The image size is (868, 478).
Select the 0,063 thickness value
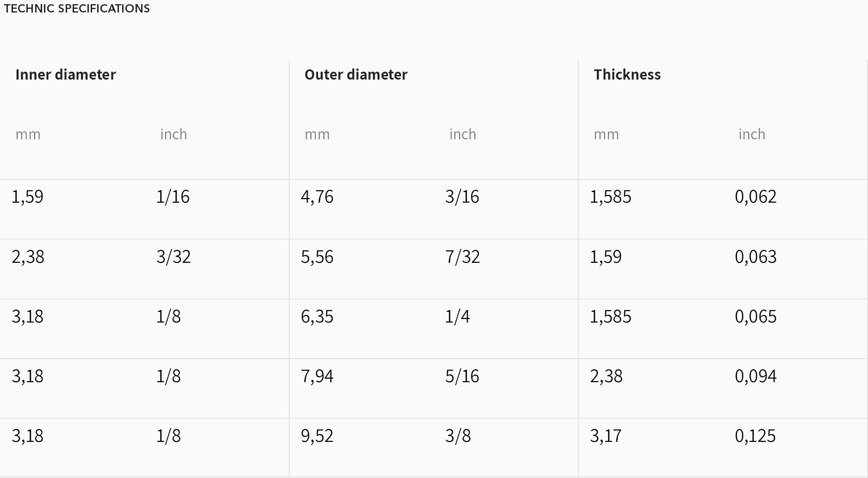pyautogui.click(x=756, y=257)
